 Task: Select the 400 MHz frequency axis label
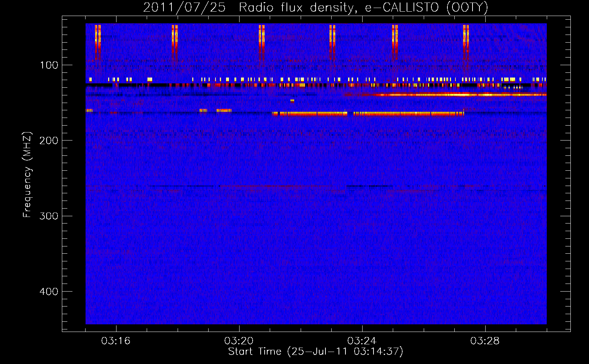(49, 292)
